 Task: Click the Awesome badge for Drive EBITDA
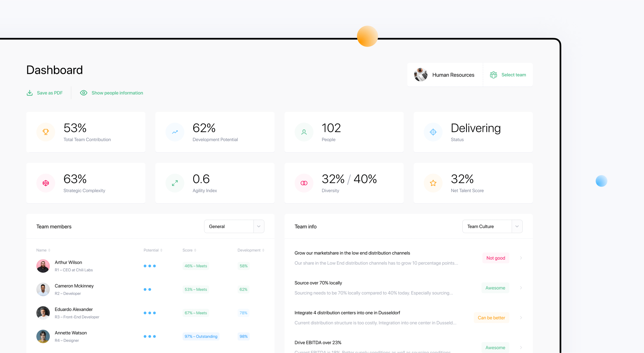pyautogui.click(x=495, y=347)
